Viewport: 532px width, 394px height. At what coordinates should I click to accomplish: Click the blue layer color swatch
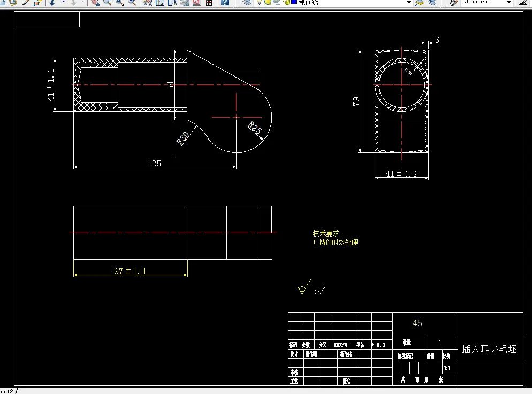pyautogui.click(x=294, y=2)
